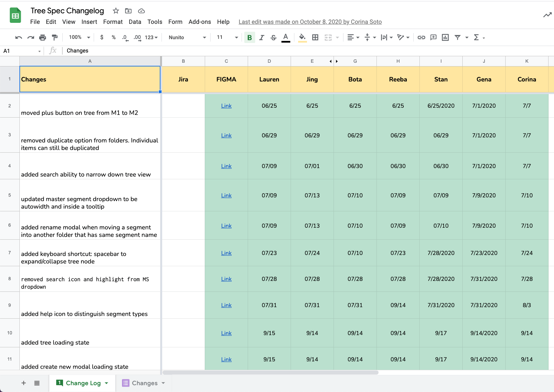Click the Insert comment icon
The width and height of the screenshot is (554, 392).
coord(433,37)
